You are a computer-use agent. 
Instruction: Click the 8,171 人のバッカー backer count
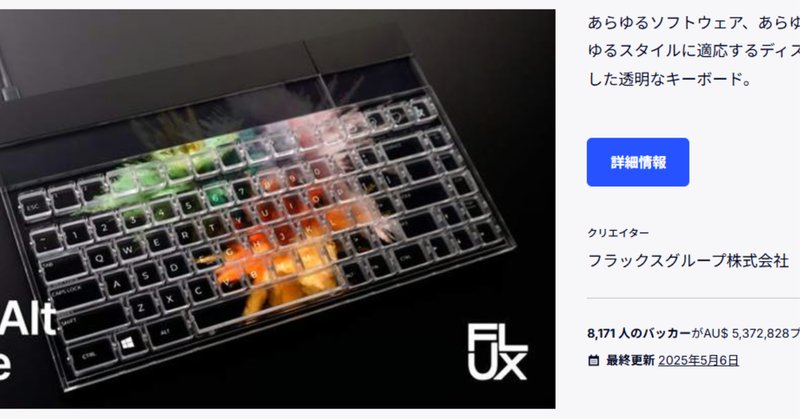pyautogui.click(x=639, y=334)
